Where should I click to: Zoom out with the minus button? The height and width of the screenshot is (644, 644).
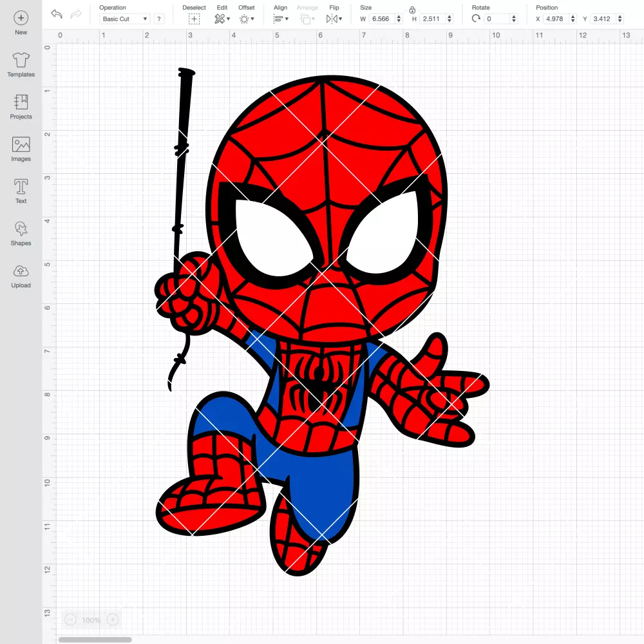(71, 620)
